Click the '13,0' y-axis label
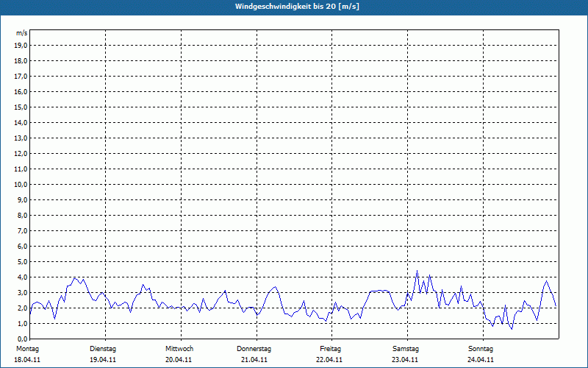This screenshot has height=368, width=588. click(21, 138)
